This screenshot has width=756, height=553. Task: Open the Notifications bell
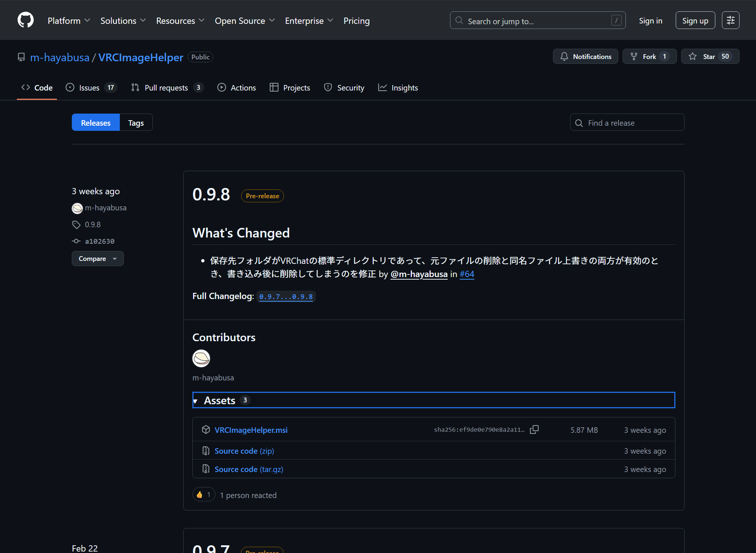pyautogui.click(x=585, y=56)
